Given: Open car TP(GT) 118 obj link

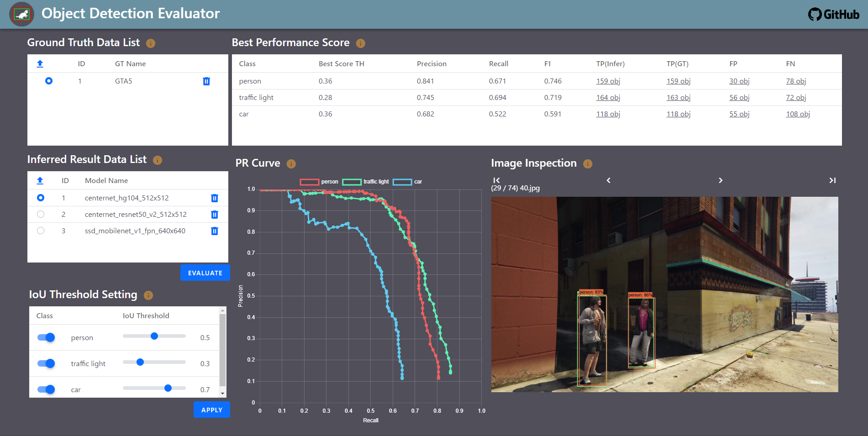Looking at the screenshot, I should [678, 114].
